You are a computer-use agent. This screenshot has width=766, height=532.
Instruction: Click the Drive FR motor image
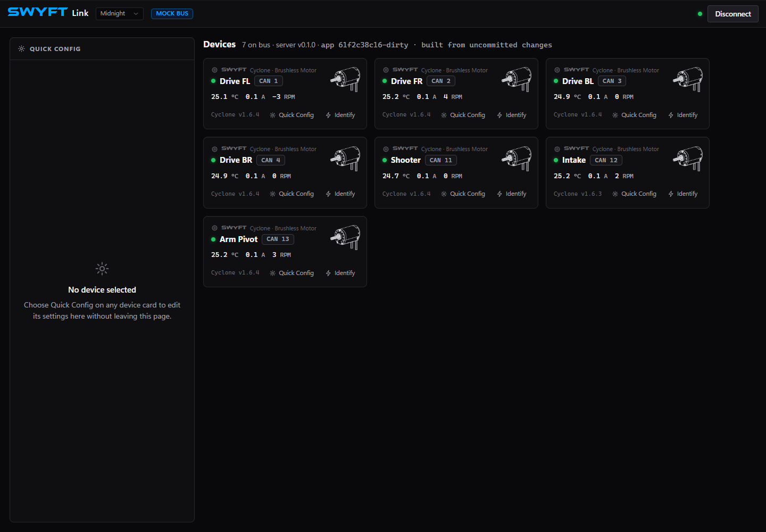click(517, 79)
